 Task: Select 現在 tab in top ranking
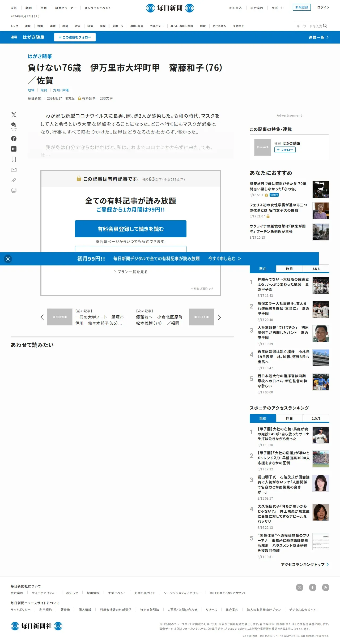263,269
